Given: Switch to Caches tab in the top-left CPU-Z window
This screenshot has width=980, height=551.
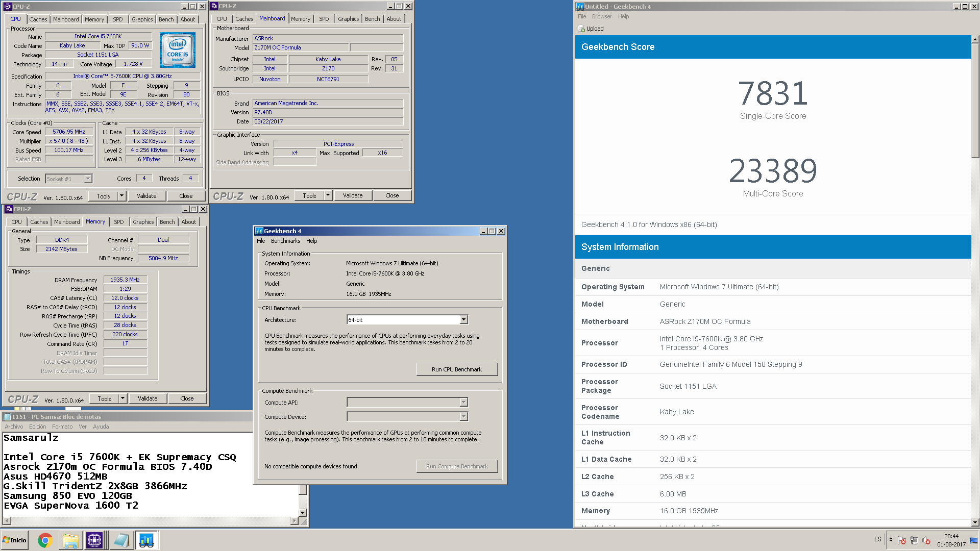Looking at the screenshot, I should coord(38,19).
